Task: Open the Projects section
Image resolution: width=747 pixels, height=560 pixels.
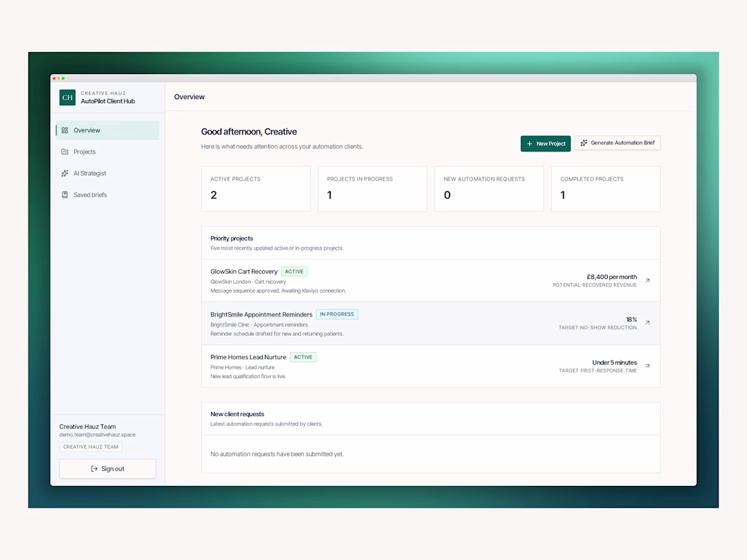Action: click(108, 152)
